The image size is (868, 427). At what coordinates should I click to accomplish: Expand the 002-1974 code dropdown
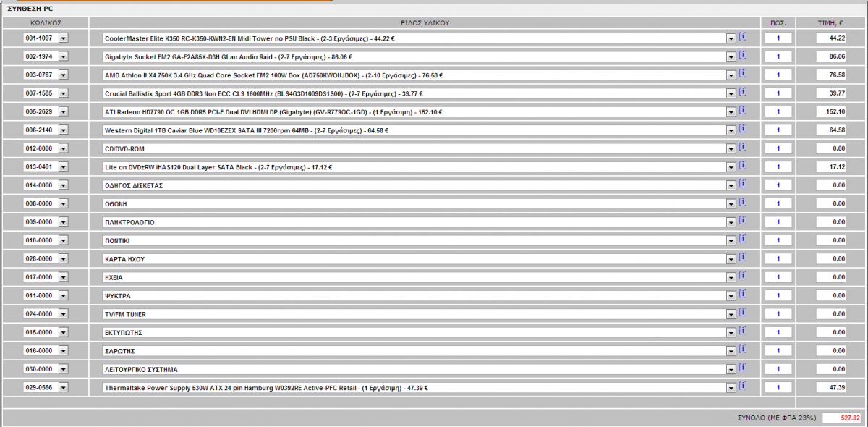click(63, 56)
